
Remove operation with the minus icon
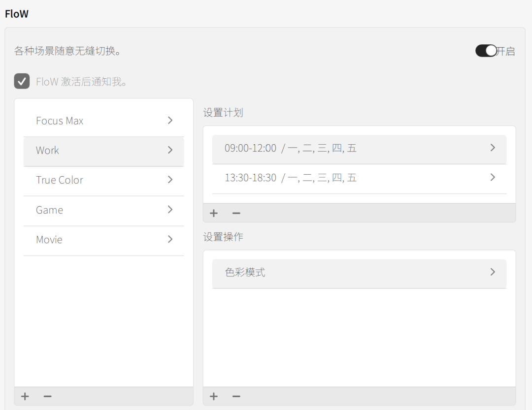pyautogui.click(x=236, y=396)
